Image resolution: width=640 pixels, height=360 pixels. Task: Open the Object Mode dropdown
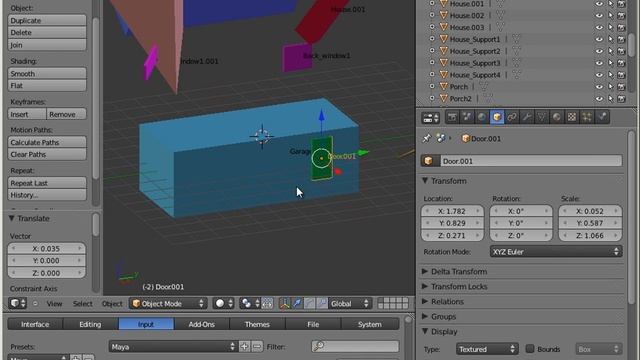pyautogui.click(x=168, y=303)
